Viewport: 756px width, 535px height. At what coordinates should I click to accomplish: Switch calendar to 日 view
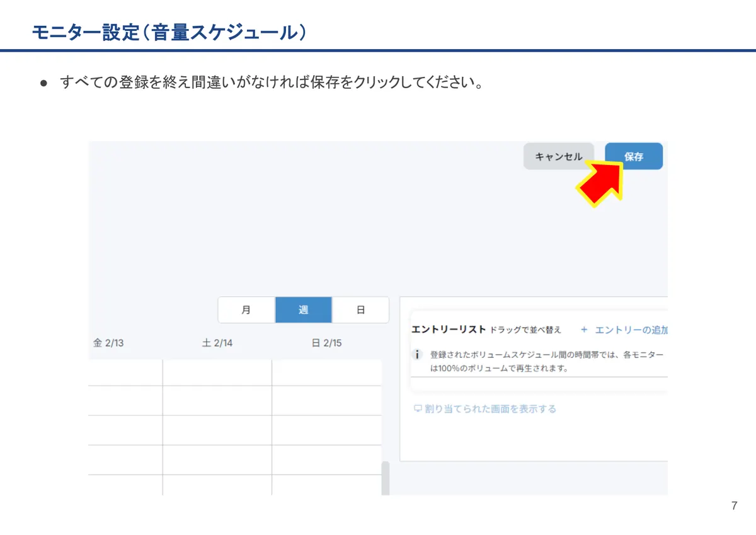click(x=360, y=310)
